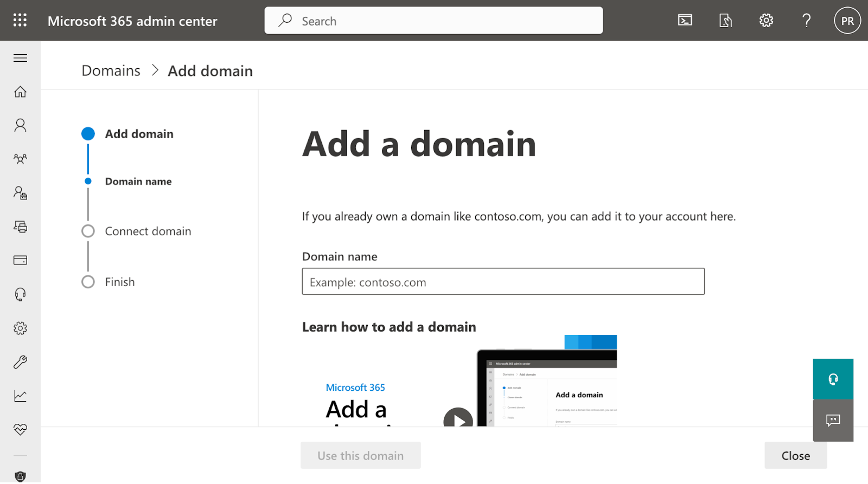Open Resources printer icon in sidebar
This screenshot has height=484, width=868.
pyautogui.click(x=20, y=227)
